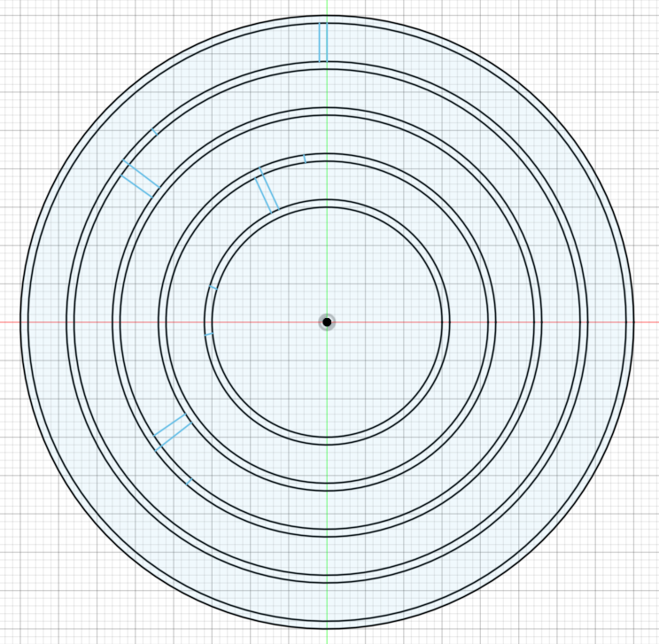Select the right blue slanted line above the inner circles
This screenshot has width=659, height=644.
pos(269,188)
